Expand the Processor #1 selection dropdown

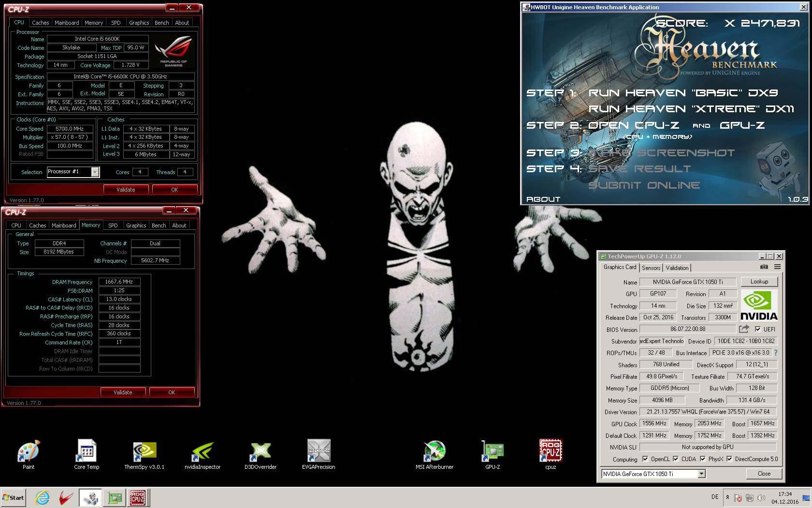point(95,172)
